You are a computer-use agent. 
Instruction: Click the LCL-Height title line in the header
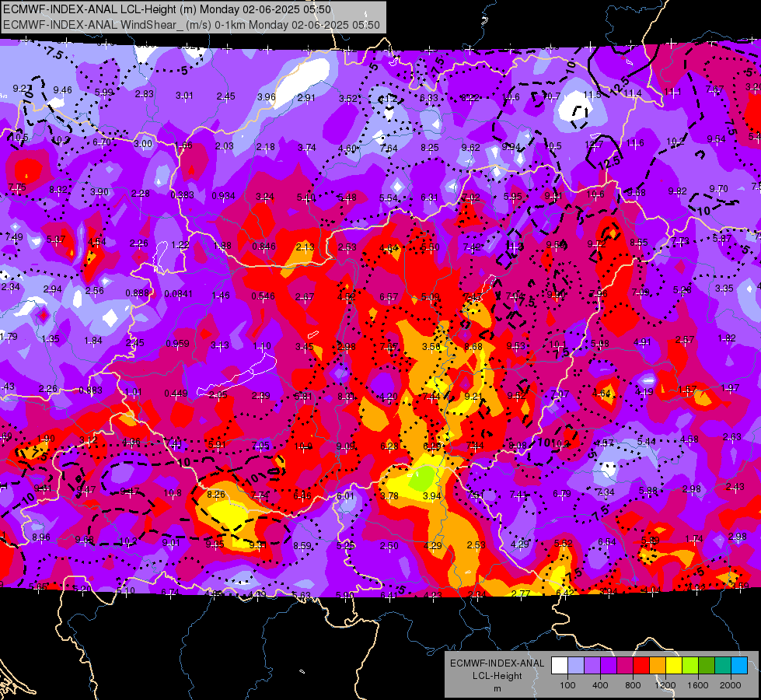point(167,9)
